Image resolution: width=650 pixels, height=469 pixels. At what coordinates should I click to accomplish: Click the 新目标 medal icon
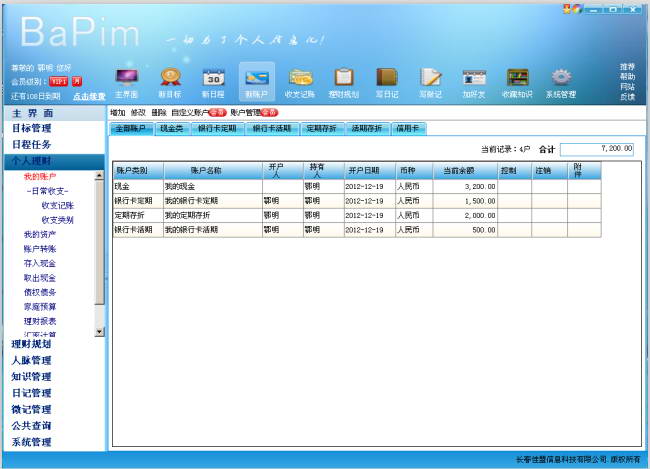170,78
